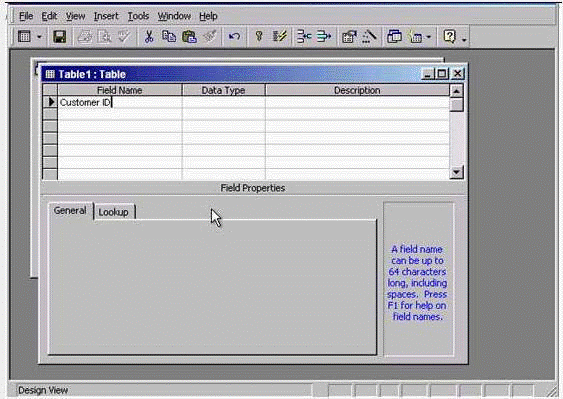
Task: Open Indexes with the lightning icon
Action: click(279, 37)
